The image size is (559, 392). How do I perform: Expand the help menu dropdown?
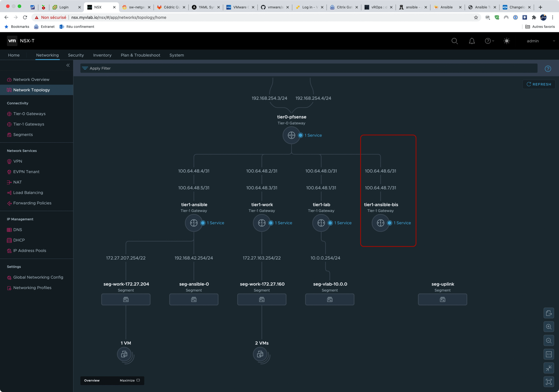(x=489, y=41)
